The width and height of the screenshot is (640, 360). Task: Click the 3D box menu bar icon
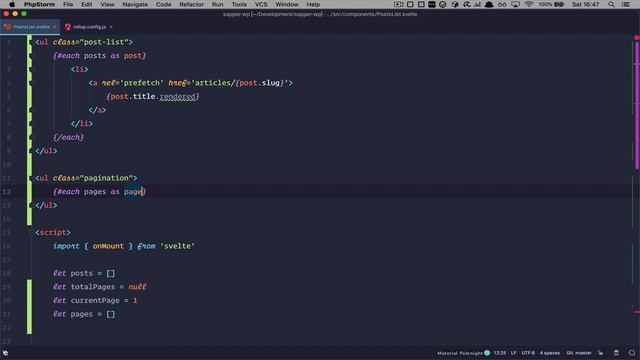click(455, 4)
